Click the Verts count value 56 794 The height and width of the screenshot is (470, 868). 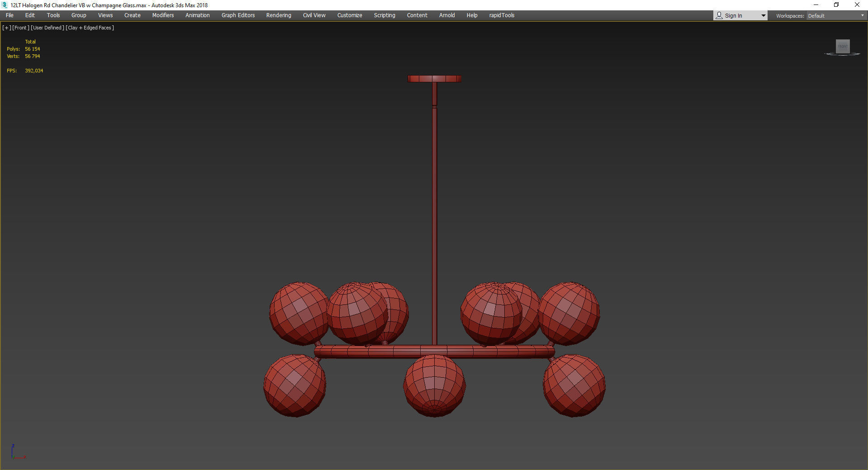(x=33, y=56)
